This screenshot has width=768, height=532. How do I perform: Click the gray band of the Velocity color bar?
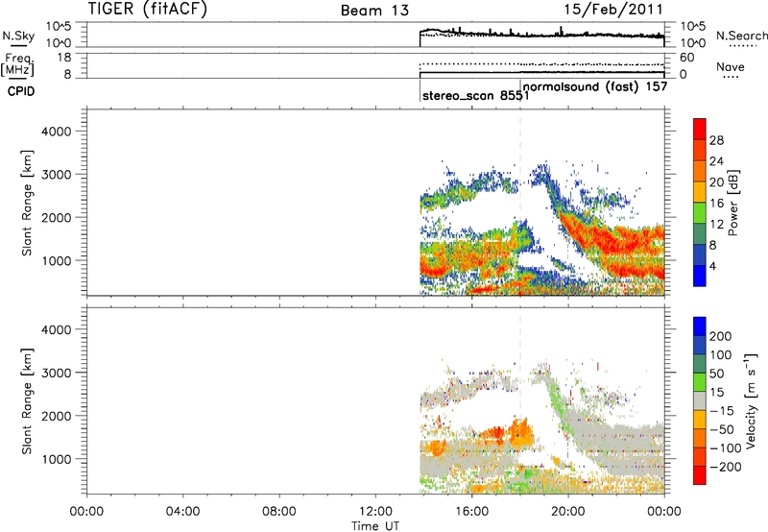point(700,401)
